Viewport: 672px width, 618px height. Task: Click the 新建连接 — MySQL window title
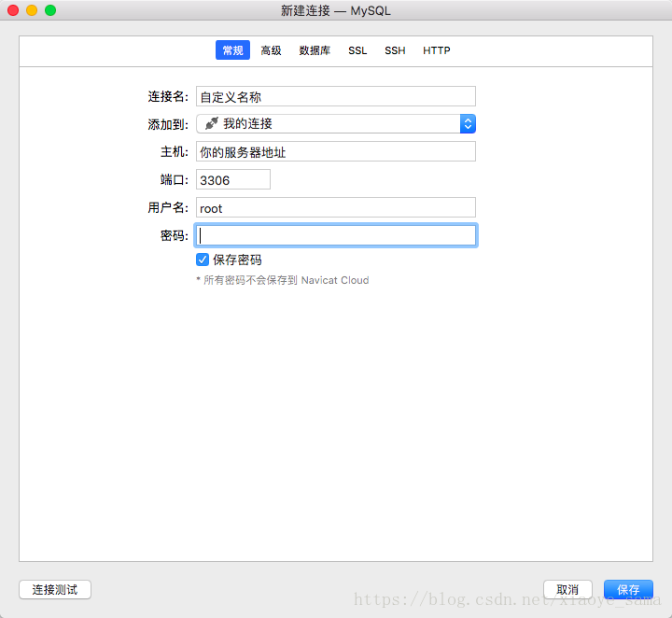coord(336,10)
